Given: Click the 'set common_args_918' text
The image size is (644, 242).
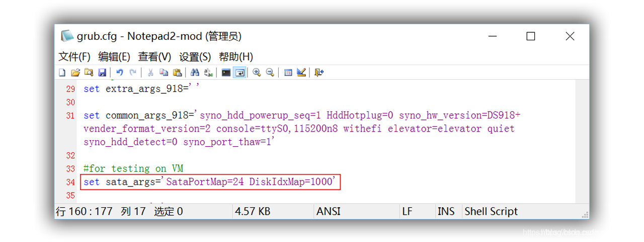Looking at the screenshot, I should [136, 115].
